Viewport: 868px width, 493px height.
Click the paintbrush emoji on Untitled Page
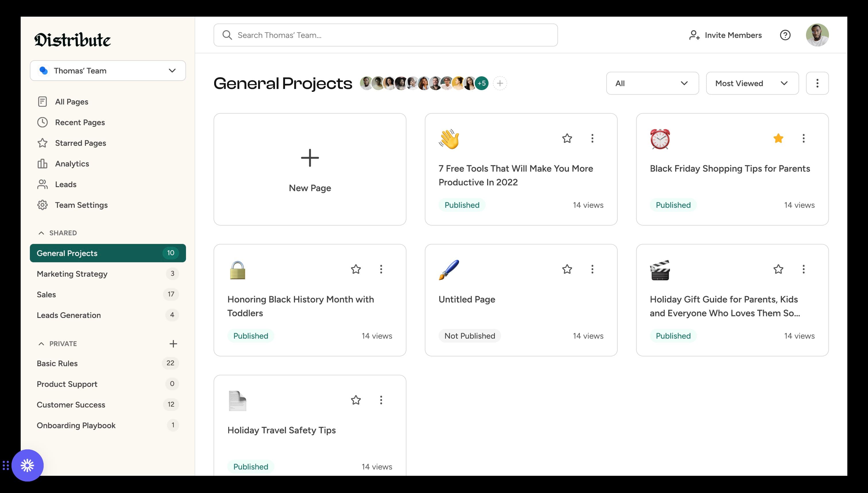coord(449,270)
